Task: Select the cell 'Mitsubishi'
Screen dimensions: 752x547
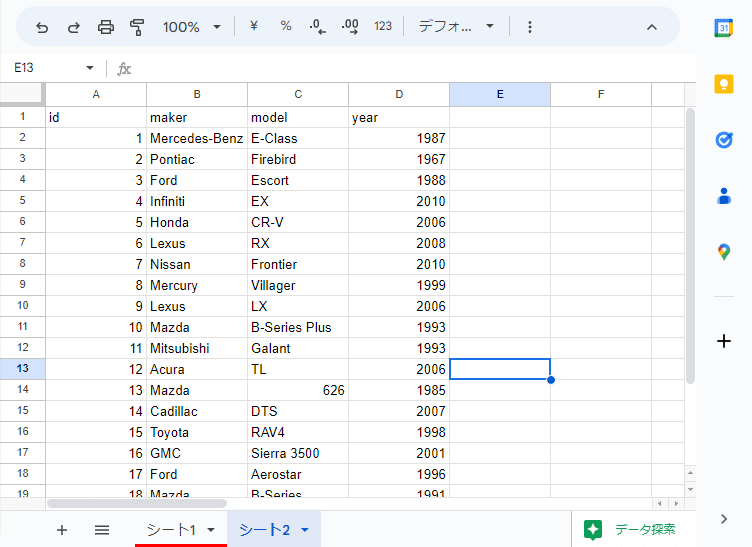Action: [x=197, y=348]
